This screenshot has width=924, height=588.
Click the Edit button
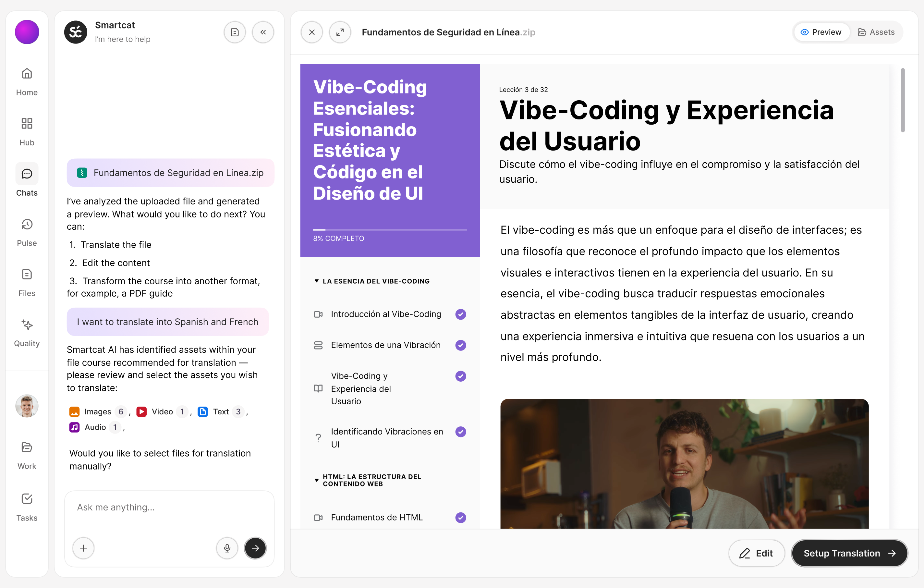756,553
